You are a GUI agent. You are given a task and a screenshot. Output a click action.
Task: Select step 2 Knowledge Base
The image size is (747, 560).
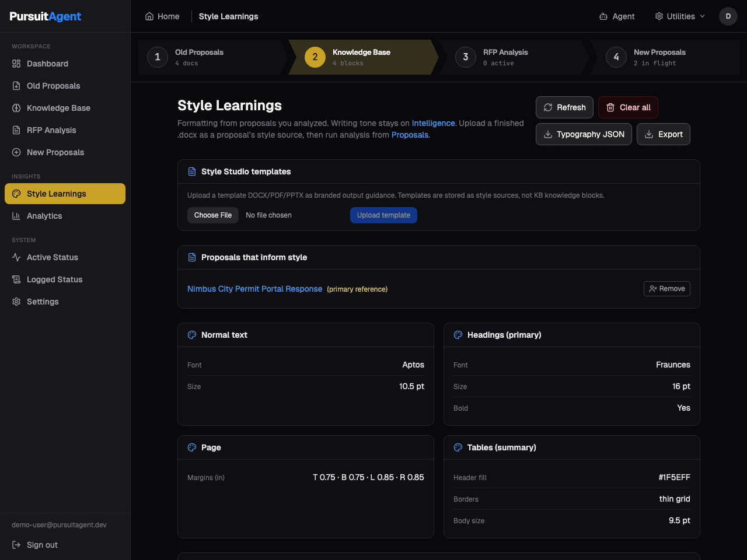pyautogui.click(x=363, y=57)
